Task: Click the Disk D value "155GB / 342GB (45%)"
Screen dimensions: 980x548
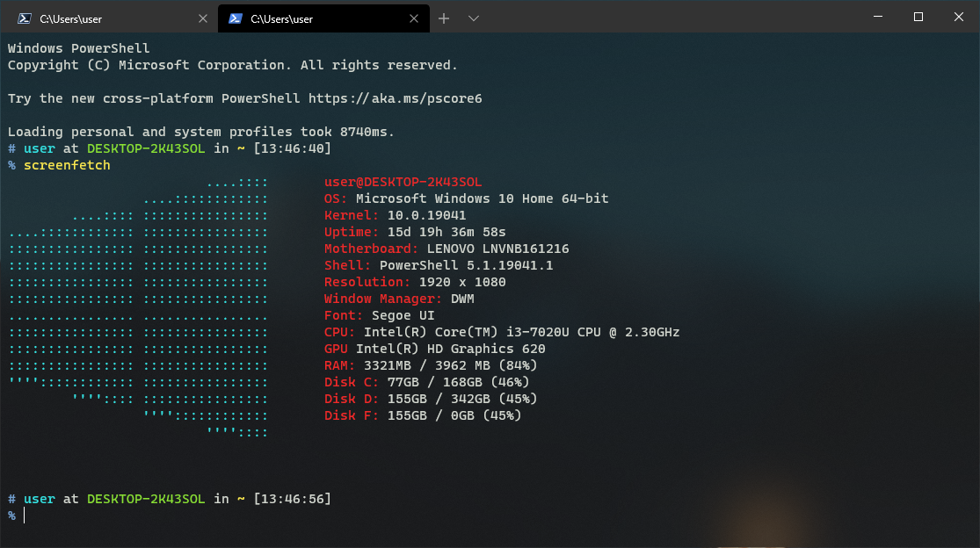Action: click(x=462, y=399)
